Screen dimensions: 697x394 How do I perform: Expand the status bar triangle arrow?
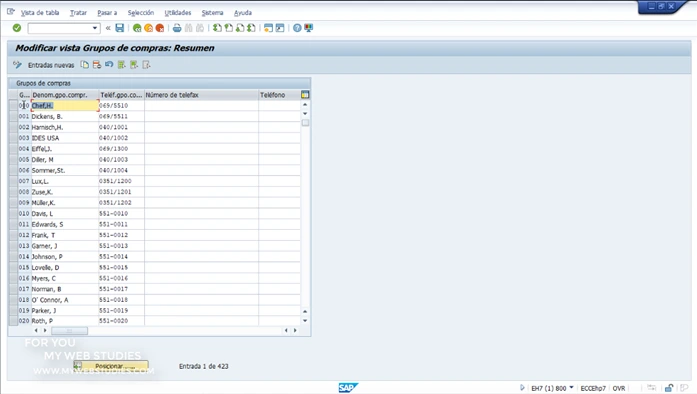(522, 388)
